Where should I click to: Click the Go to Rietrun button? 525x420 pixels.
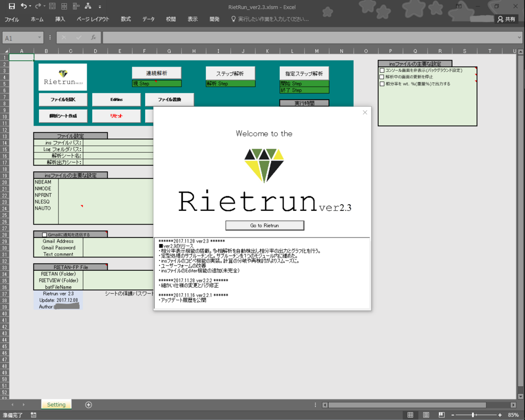click(x=265, y=226)
